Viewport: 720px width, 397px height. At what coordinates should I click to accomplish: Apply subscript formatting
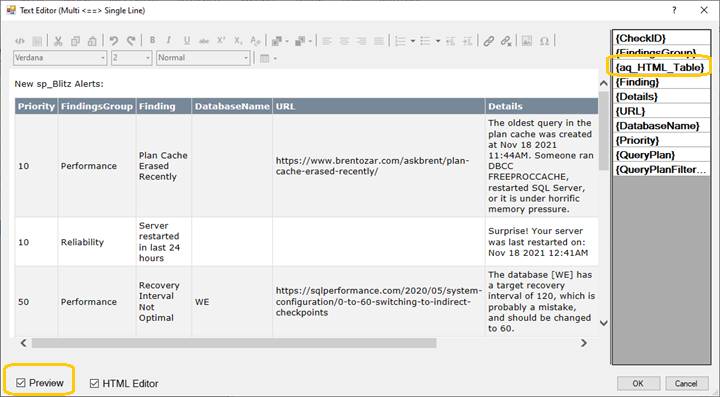(x=238, y=41)
